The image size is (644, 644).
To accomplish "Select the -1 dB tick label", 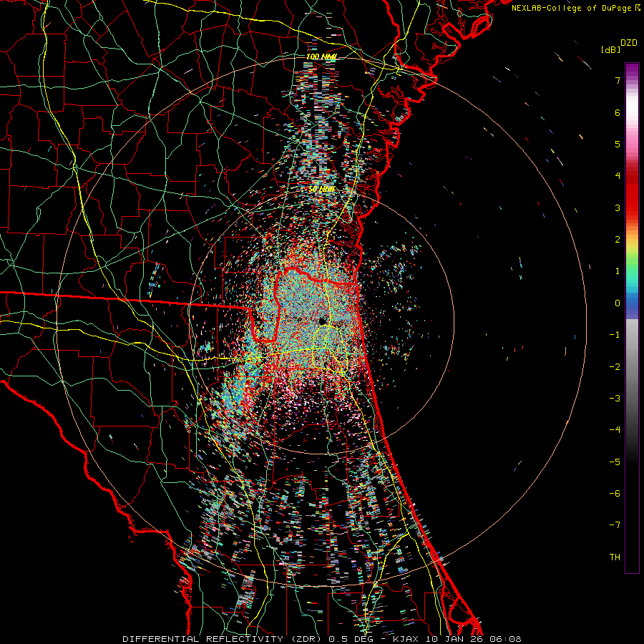I will tap(615, 335).
